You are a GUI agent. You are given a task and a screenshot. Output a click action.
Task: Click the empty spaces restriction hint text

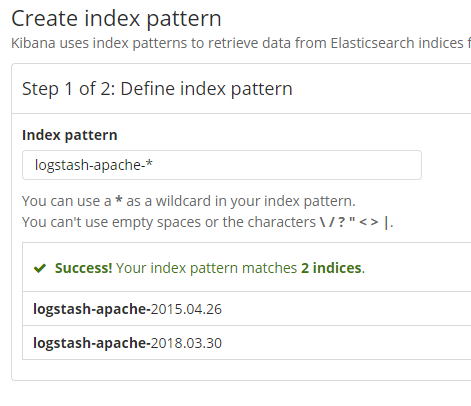pyautogui.click(x=208, y=222)
